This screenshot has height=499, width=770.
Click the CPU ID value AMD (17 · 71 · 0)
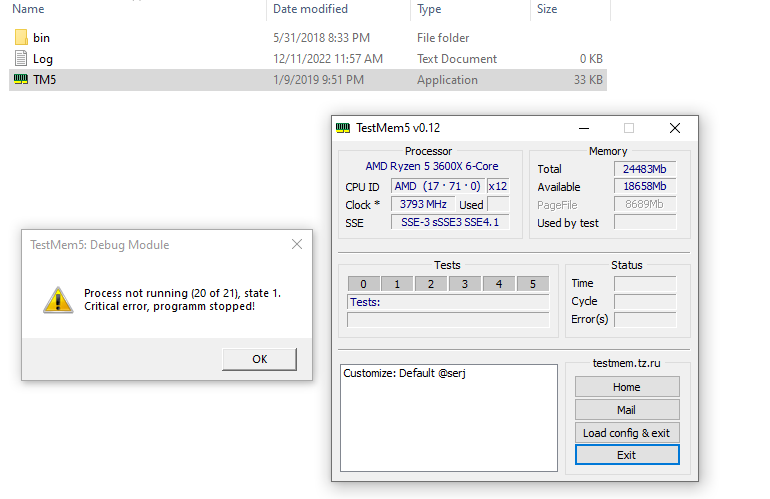click(438, 187)
